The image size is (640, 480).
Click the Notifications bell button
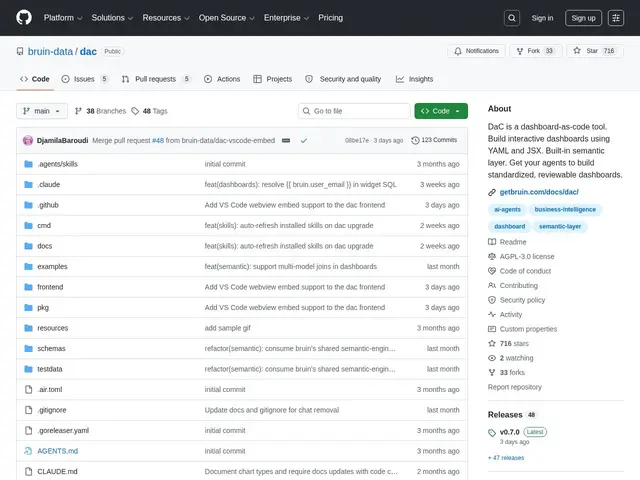click(476, 51)
